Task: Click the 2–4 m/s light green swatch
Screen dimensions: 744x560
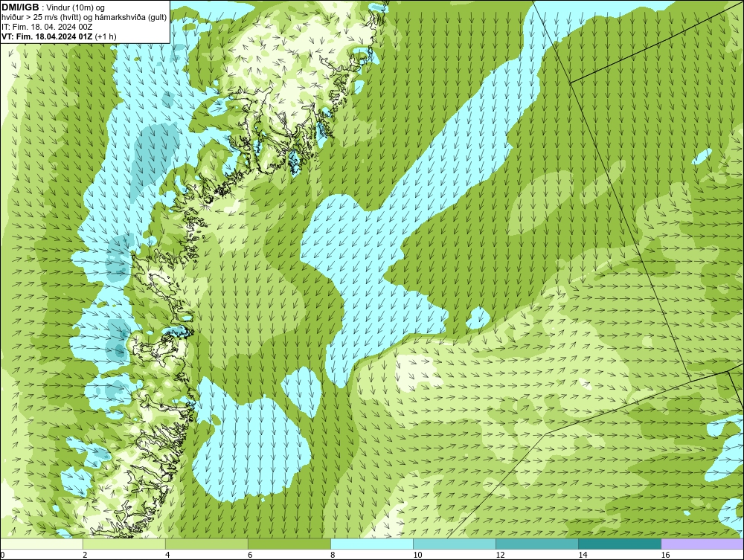Action: click(124, 544)
